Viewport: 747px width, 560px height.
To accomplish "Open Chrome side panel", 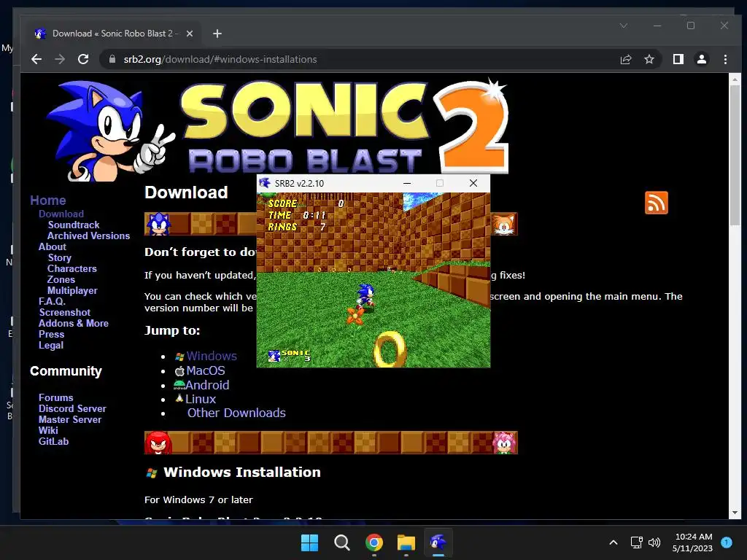I will point(678,59).
